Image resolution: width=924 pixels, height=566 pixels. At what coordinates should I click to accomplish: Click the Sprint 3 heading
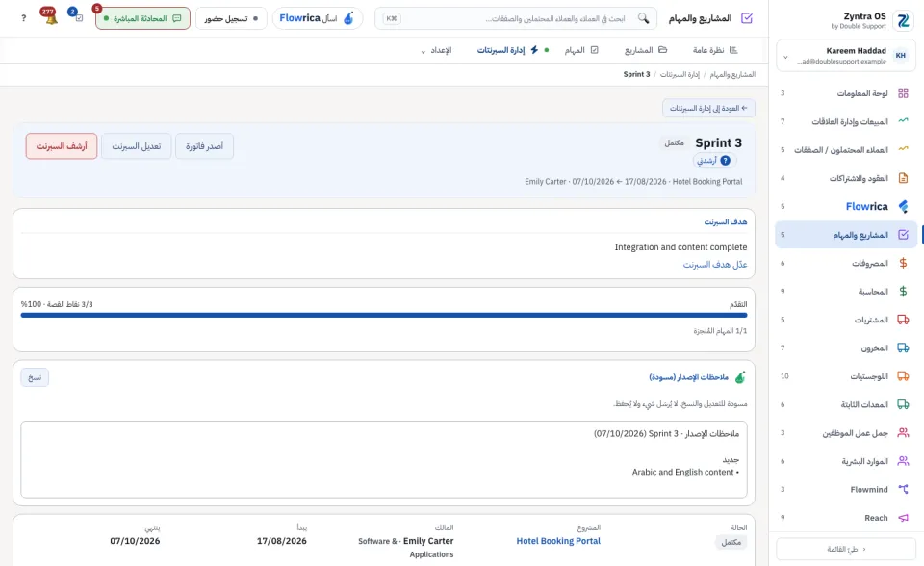(718, 142)
